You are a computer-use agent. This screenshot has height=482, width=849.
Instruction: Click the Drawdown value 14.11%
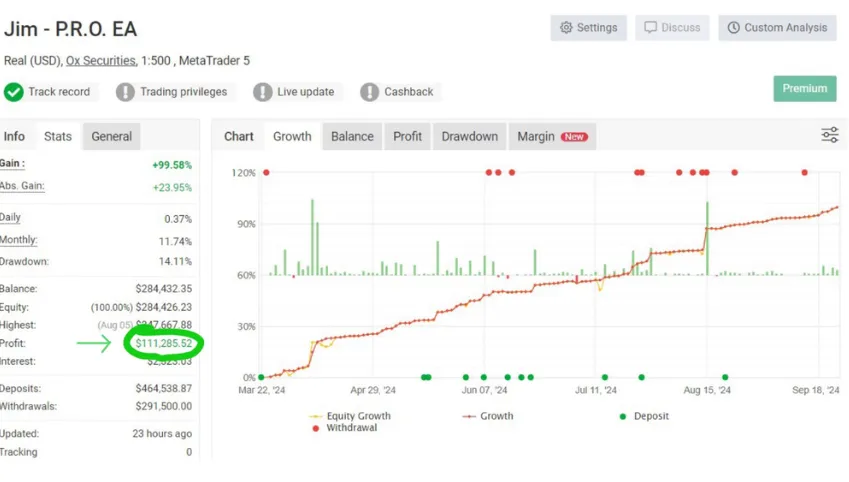pos(175,262)
